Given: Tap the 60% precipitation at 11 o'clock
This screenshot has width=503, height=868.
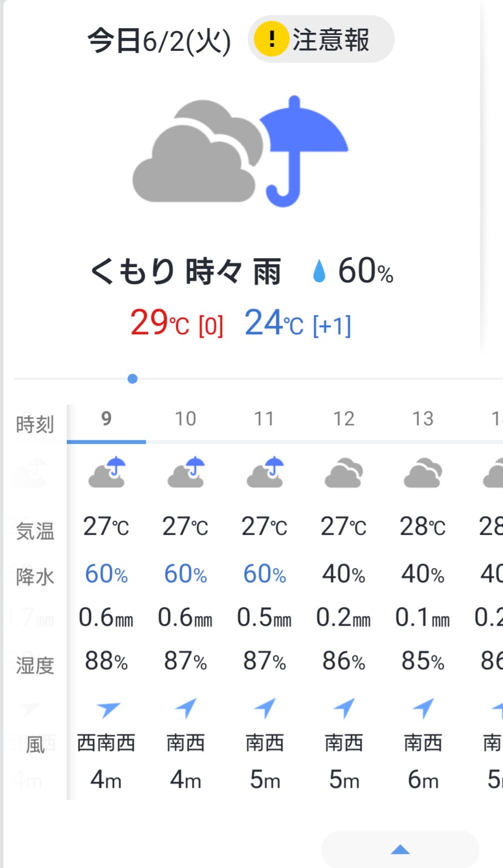Looking at the screenshot, I should point(264,574).
